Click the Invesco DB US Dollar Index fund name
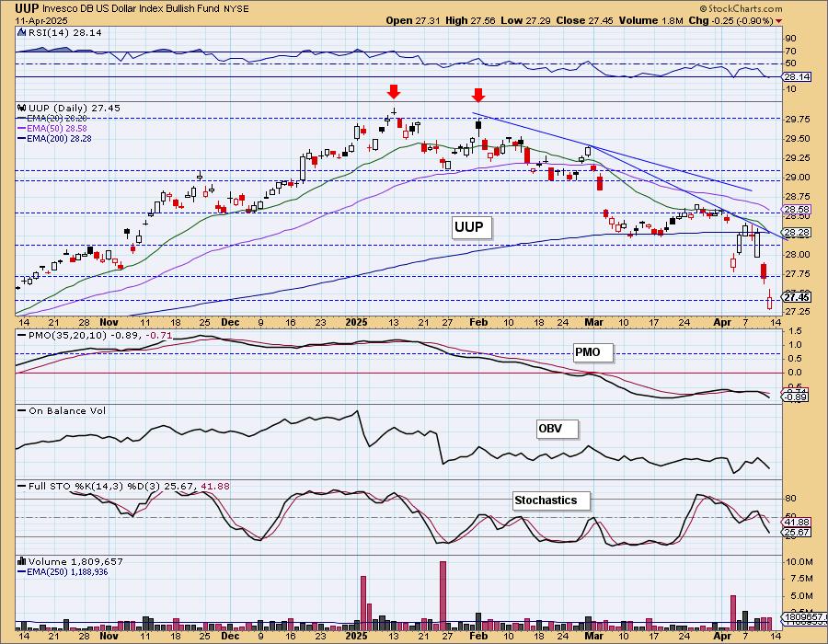The width and height of the screenshot is (828, 644). coord(132,8)
